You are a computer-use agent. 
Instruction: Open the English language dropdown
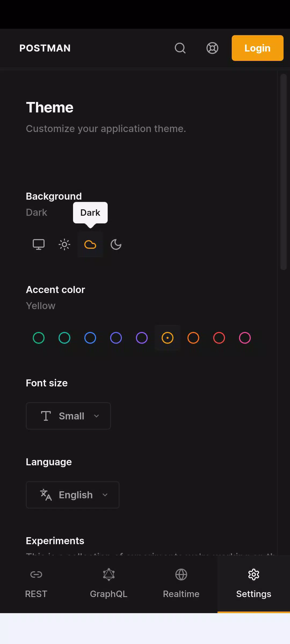73,495
